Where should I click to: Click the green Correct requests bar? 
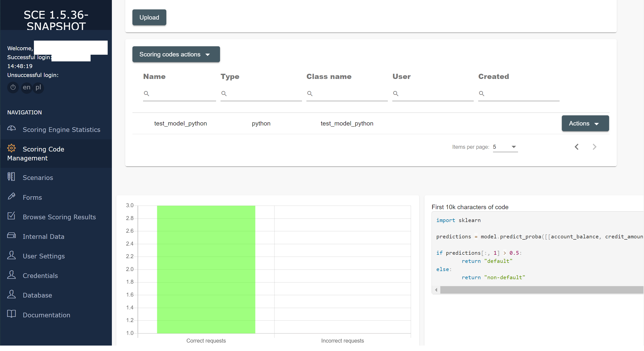(206, 270)
